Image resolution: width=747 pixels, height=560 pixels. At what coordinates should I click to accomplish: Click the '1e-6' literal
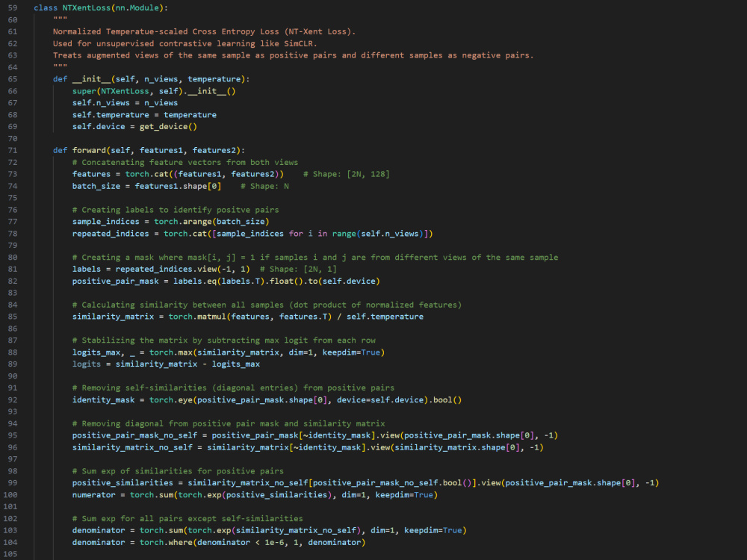[274, 542]
